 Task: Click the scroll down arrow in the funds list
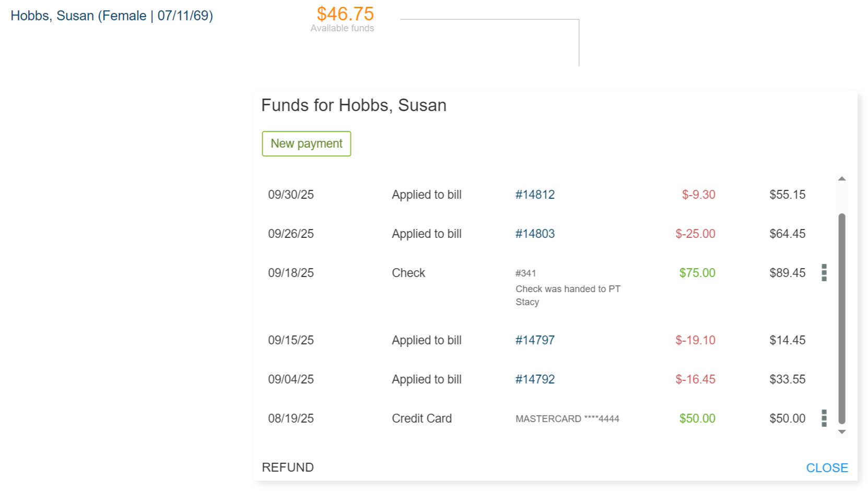842,432
